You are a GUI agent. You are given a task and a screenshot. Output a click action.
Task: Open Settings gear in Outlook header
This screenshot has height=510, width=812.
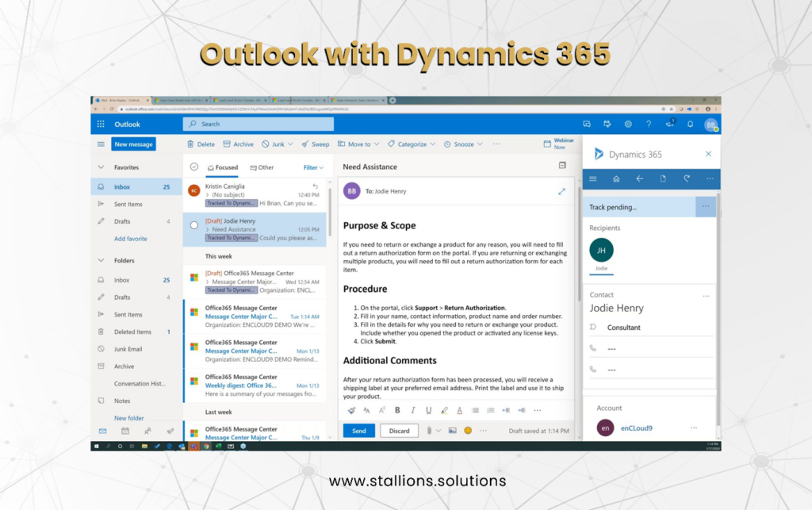[x=628, y=125]
